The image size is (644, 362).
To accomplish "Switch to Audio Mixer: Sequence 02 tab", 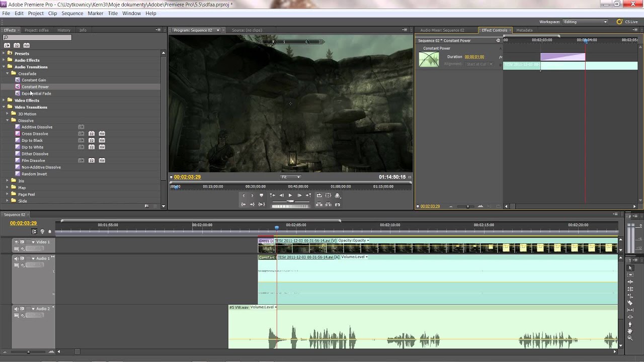I will click(x=442, y=30).
